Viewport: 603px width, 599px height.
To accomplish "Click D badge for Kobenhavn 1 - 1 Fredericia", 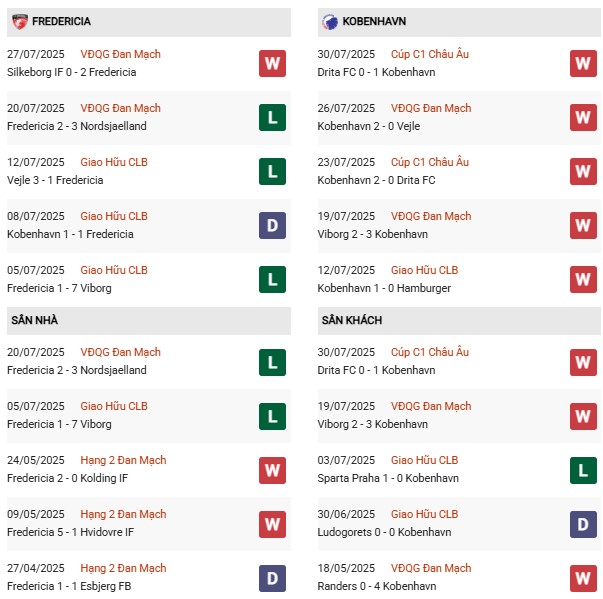I will [x=271, y=226].
